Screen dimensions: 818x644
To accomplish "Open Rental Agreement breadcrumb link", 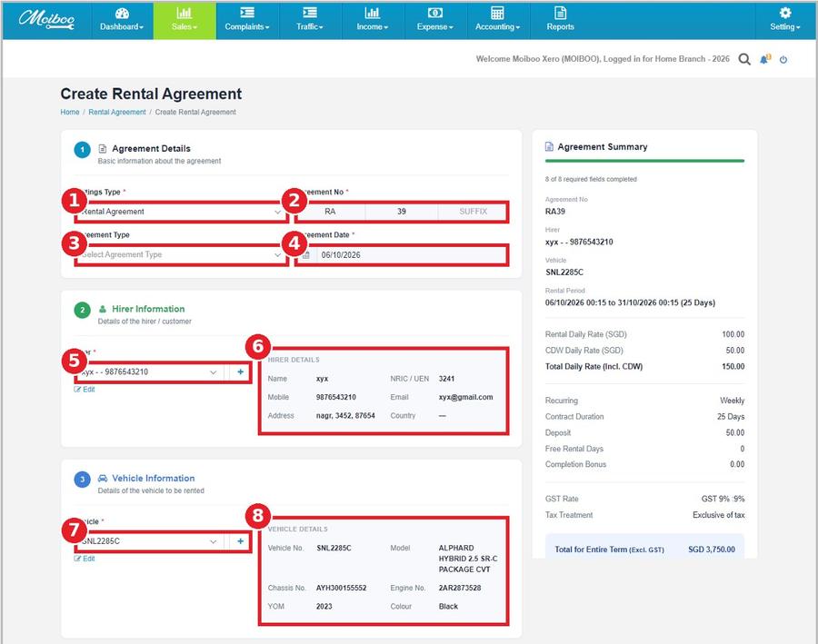I will 117,112.
